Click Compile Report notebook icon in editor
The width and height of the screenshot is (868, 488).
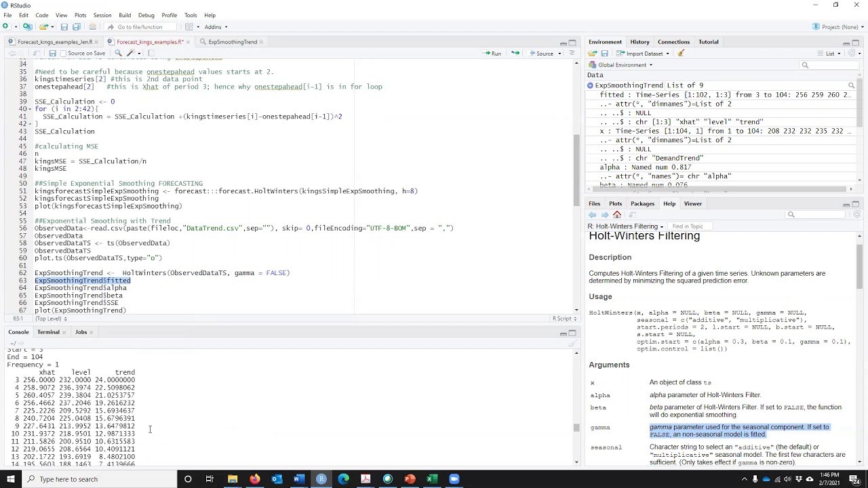click(151, 53)
